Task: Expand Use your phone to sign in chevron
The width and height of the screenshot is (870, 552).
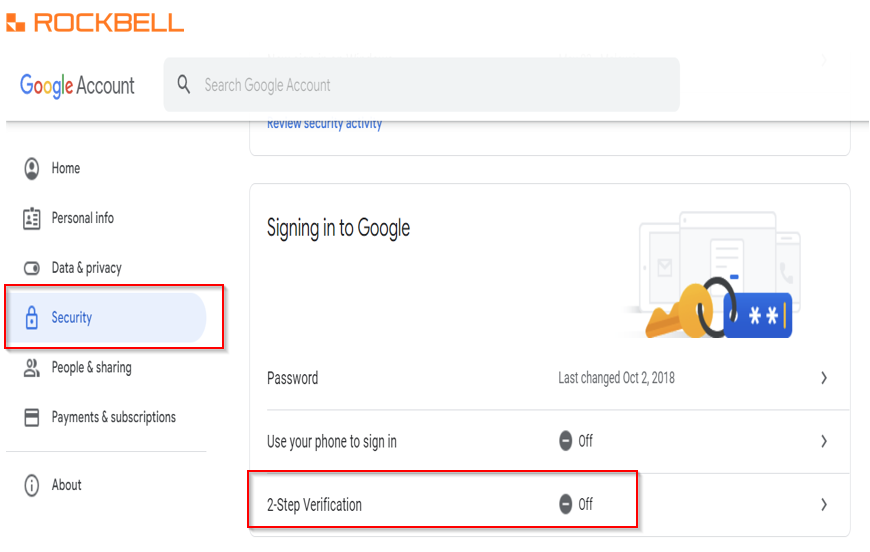Action: (824, 442)
